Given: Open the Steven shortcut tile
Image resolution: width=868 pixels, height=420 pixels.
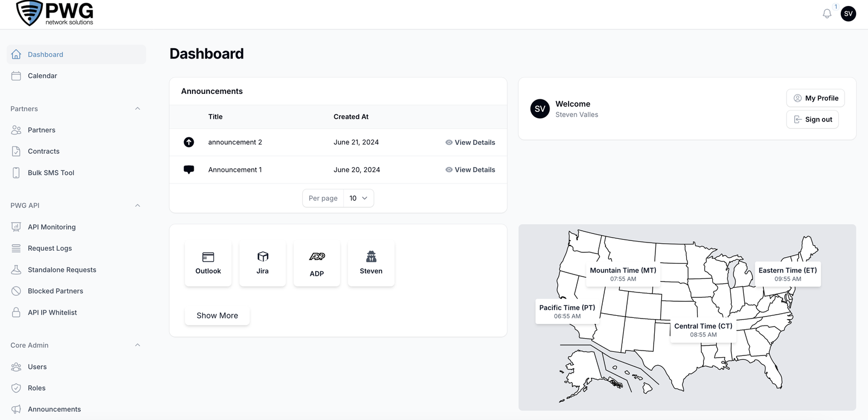Looking at the screenshot, I should click(x=371, y=263).
